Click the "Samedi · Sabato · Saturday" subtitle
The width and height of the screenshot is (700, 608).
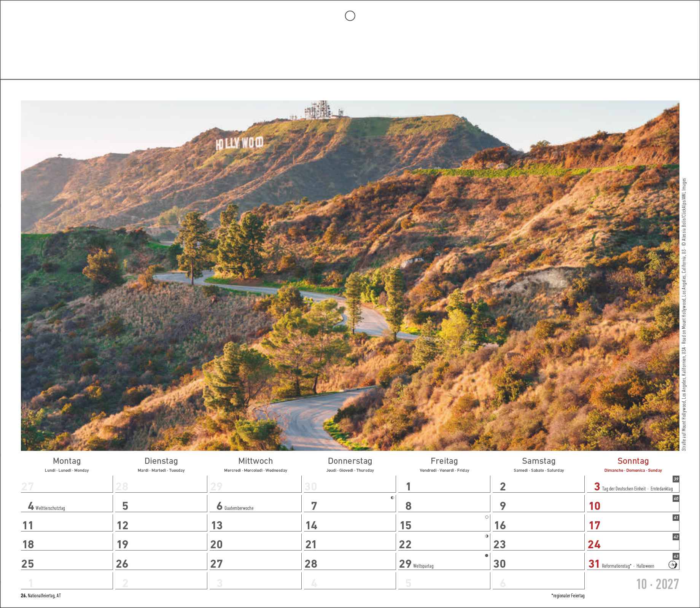click(x=539, y=471)
